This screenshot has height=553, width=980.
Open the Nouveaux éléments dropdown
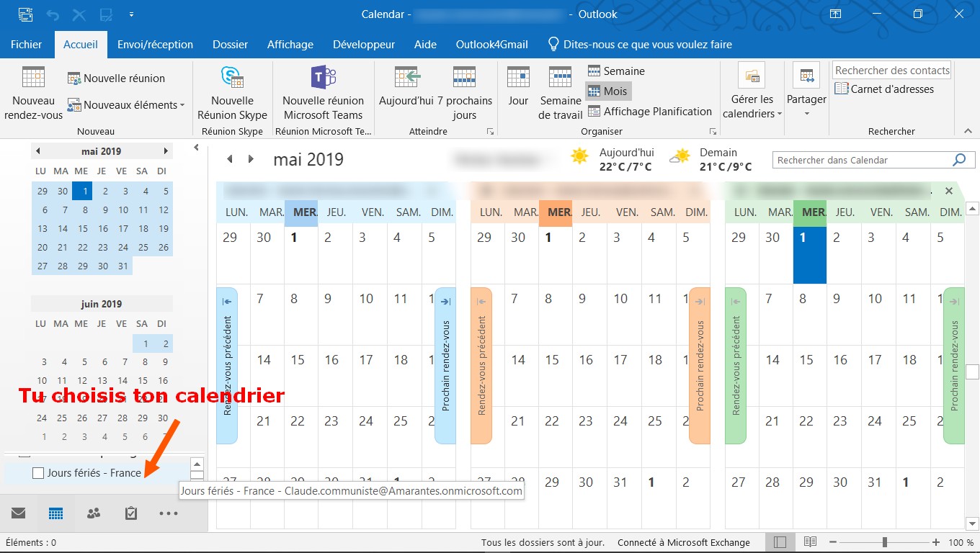point(126,105)
